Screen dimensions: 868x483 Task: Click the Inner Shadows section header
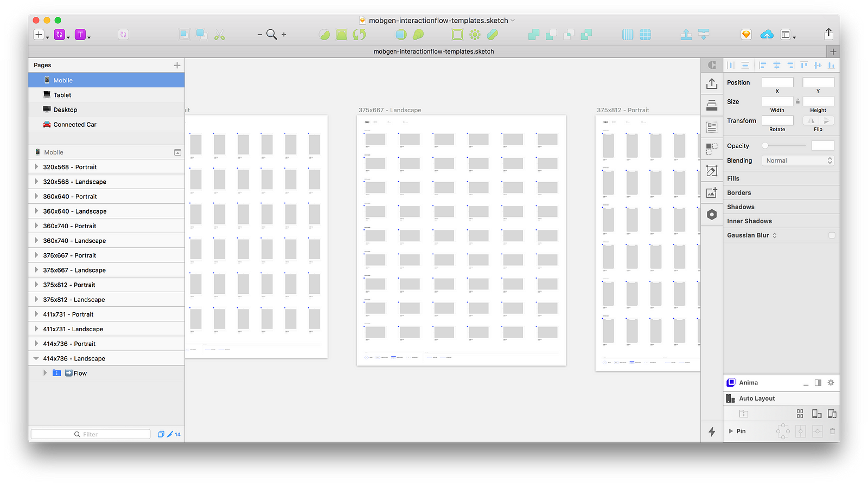click(x=781, y=221)
